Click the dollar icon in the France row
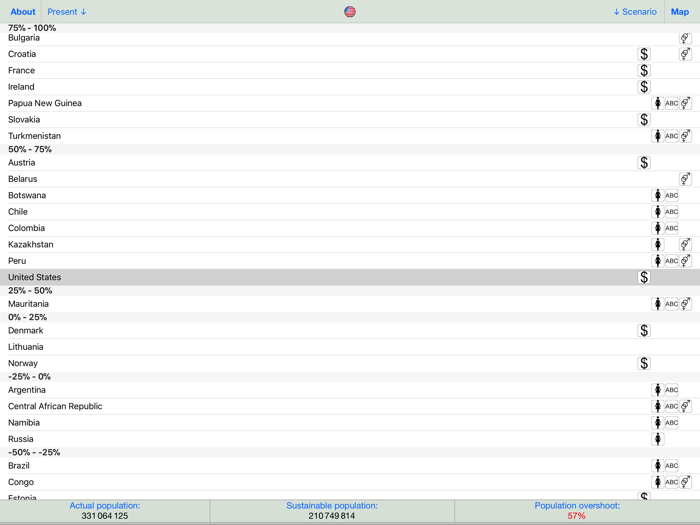The height and width of the screenshot is (525, 700). pos(644,71)
